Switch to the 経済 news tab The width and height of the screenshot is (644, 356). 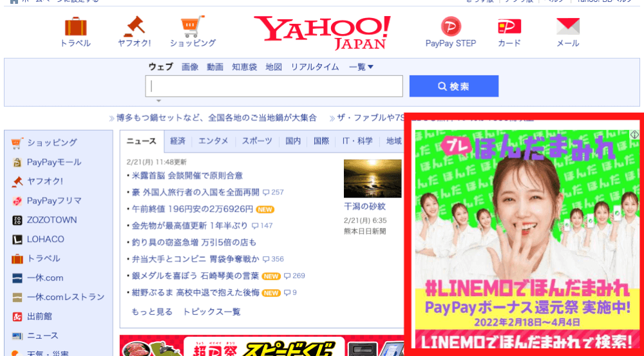pyautogui.click(x=178, y=141)
